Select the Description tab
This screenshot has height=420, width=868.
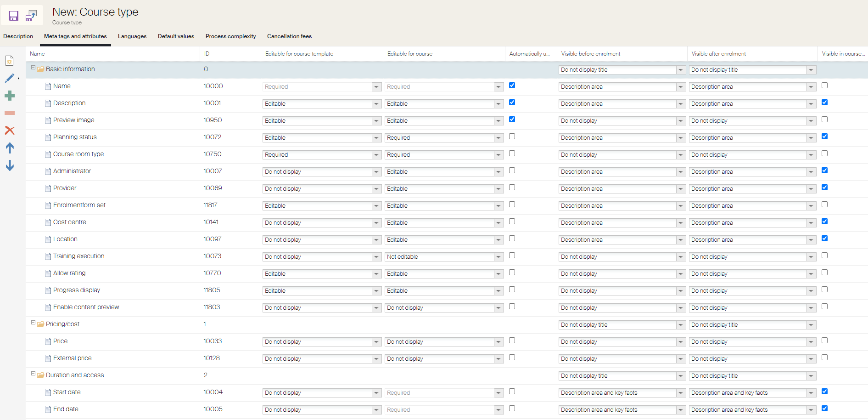click(18, 36)
